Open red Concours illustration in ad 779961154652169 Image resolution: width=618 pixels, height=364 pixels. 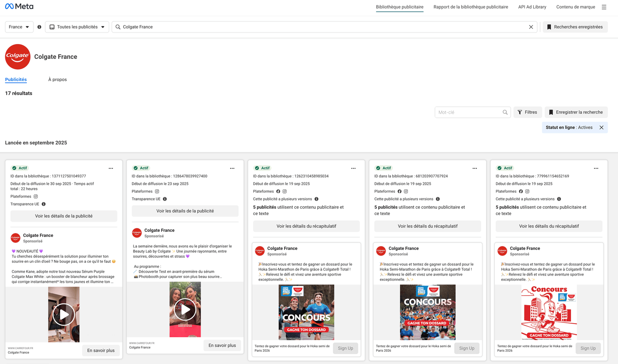point(549,313)
